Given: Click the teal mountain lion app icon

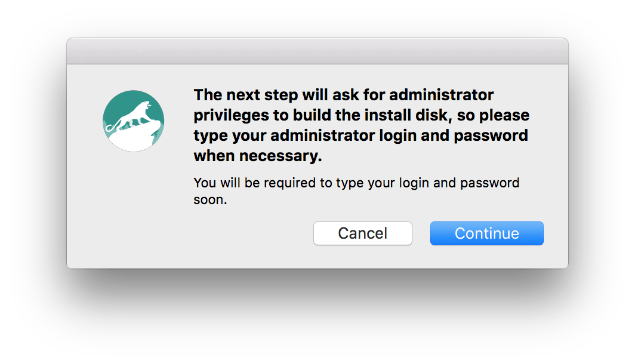Looking at the screenshot, I should click(x=134, y=121).
